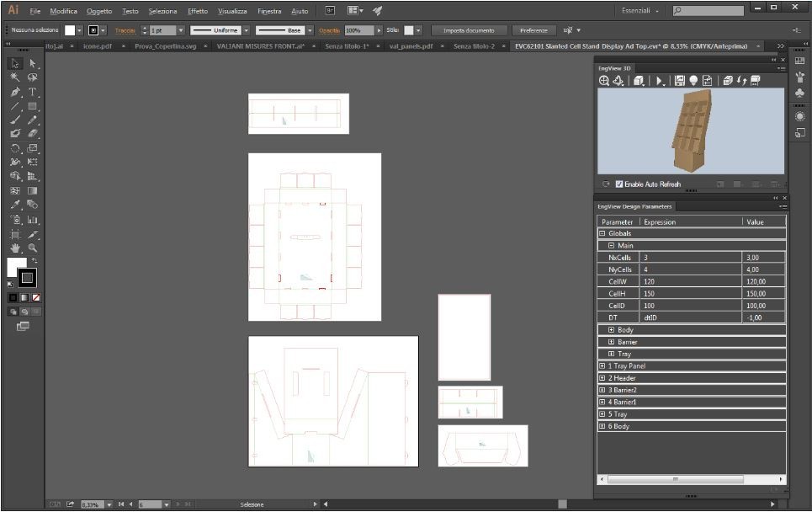Pick the Hand tool

15,248
